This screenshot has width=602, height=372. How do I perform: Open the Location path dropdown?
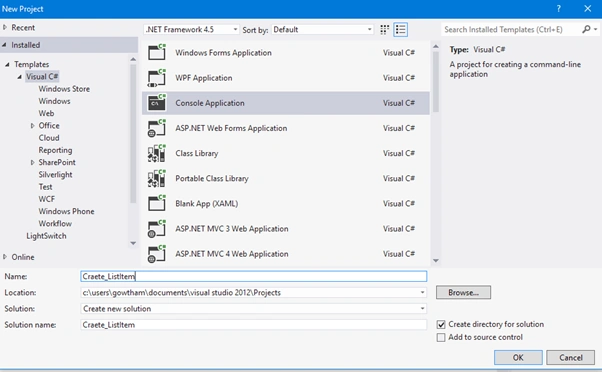422,293
